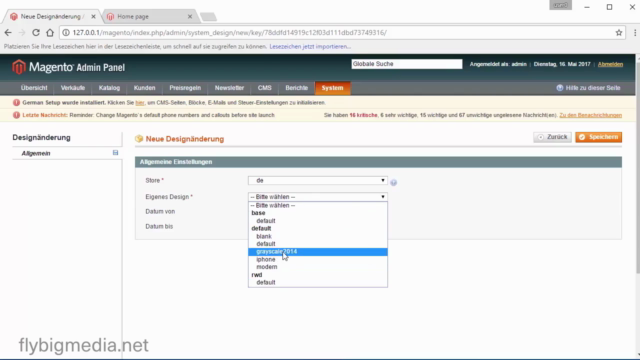Click the Abmelden link
Image resolution: width=640 pixels, height=360 pixels.
tap(610, 64)
